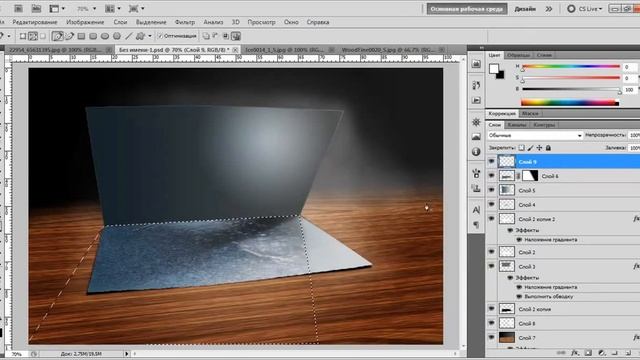Hide layer Слой 7
The image size is (640, 360).
click(491, 338)
